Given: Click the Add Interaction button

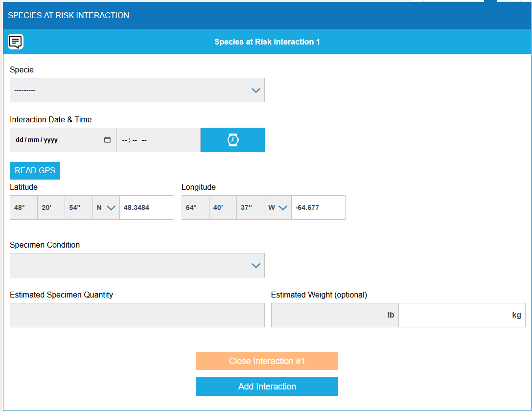Looking at the screenshot, I should coord(267,387).
